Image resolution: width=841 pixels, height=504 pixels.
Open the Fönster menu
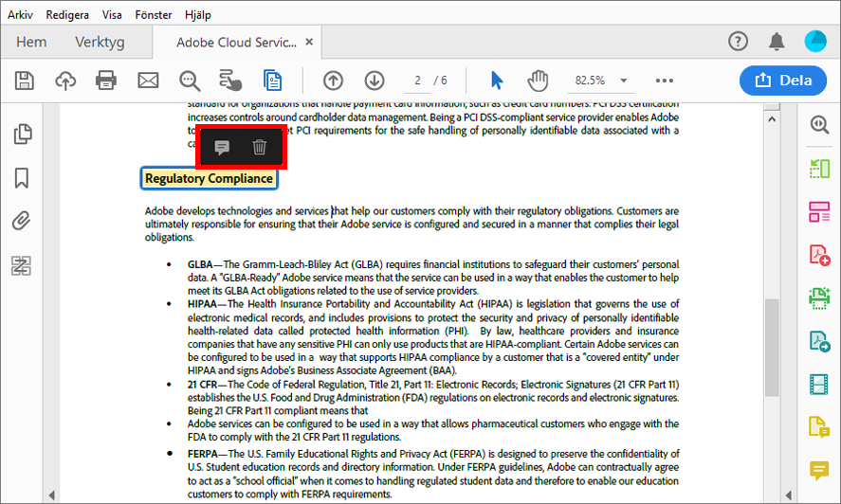coord(154,14)
